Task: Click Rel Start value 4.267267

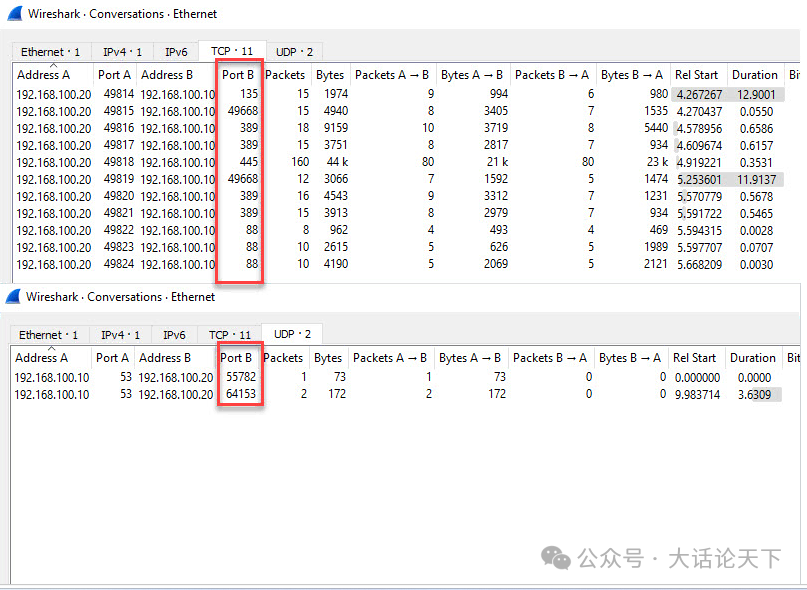Action: click(x=699, y=95)
